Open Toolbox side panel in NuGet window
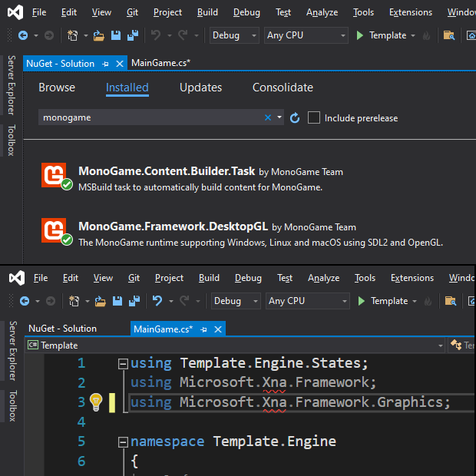This screenshot has height=476, width=476. click(12, 140)
